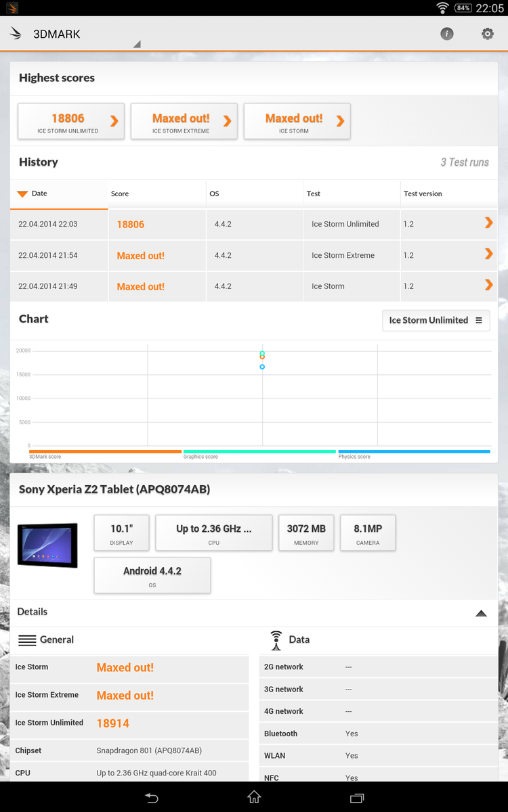The width and height of the screenshot is (508, 812).
Task: Click the blue Physics score legend bar
Action: [414, 451]
